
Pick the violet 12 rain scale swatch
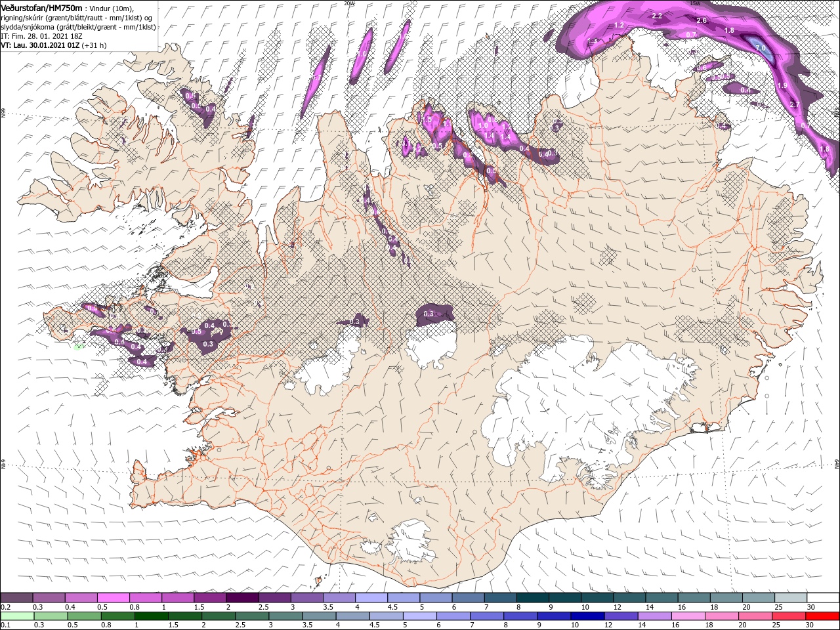621,616
